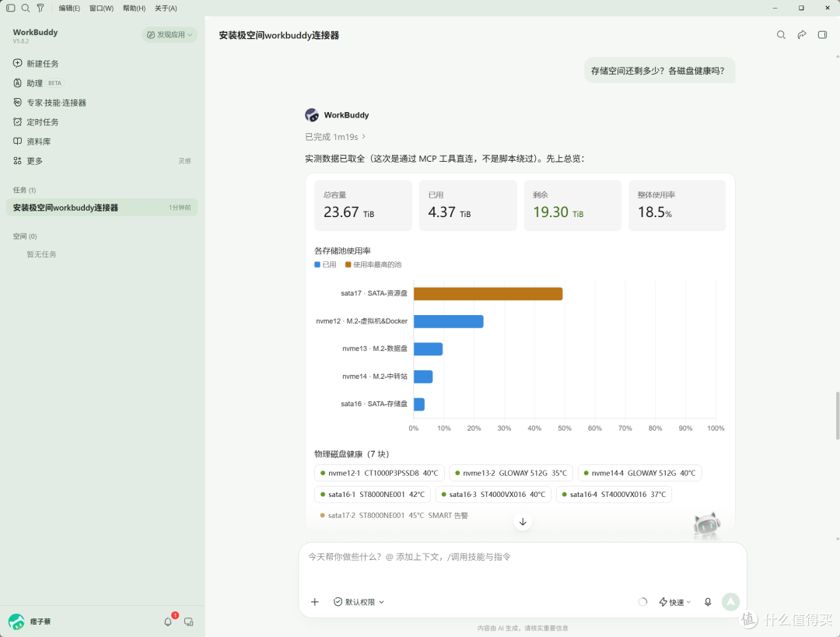840x637 pixels.
Task: Click the 剩余 19.30 TiB card
Action: pyautogui.click(x=572, y=206)
